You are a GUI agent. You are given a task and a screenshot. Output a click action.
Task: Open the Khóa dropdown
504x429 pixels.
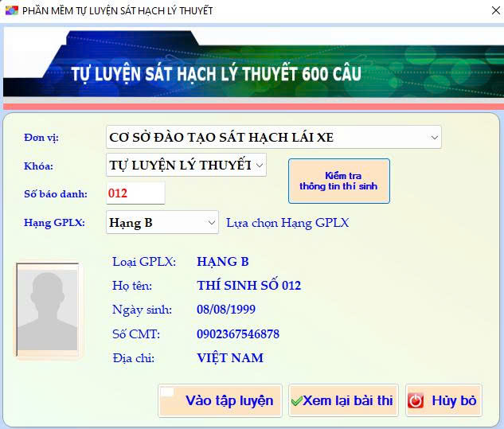(186, 165)
